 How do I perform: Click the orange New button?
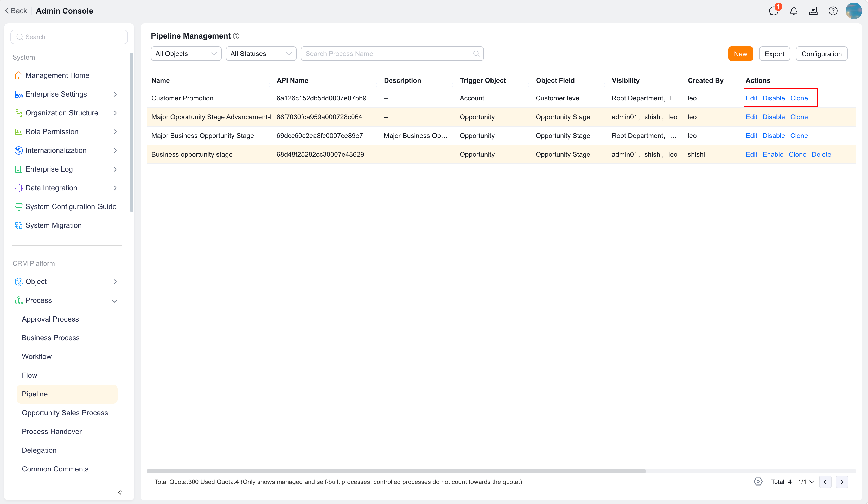(x=740, y=54)
